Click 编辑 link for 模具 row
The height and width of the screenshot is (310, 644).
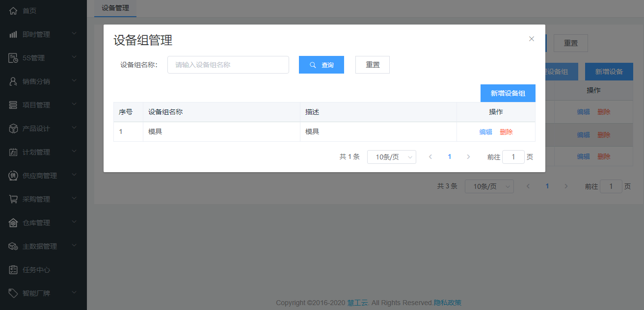coord(485,132)
